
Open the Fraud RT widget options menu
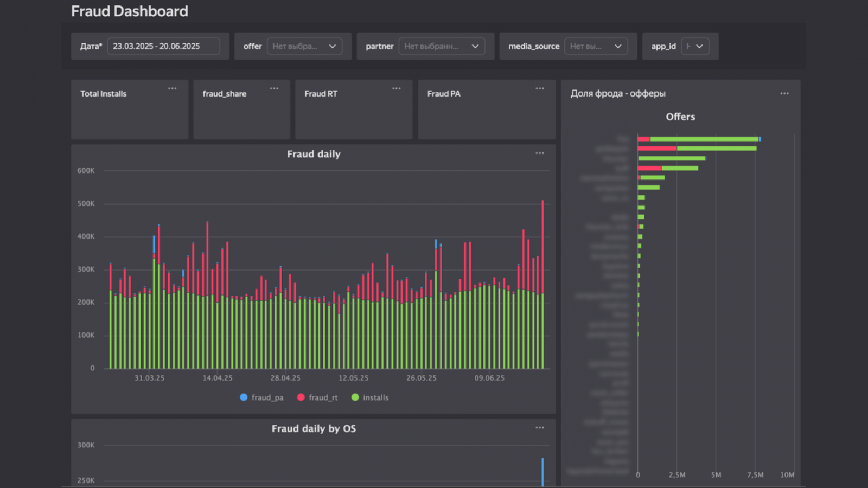click(397, 88)
